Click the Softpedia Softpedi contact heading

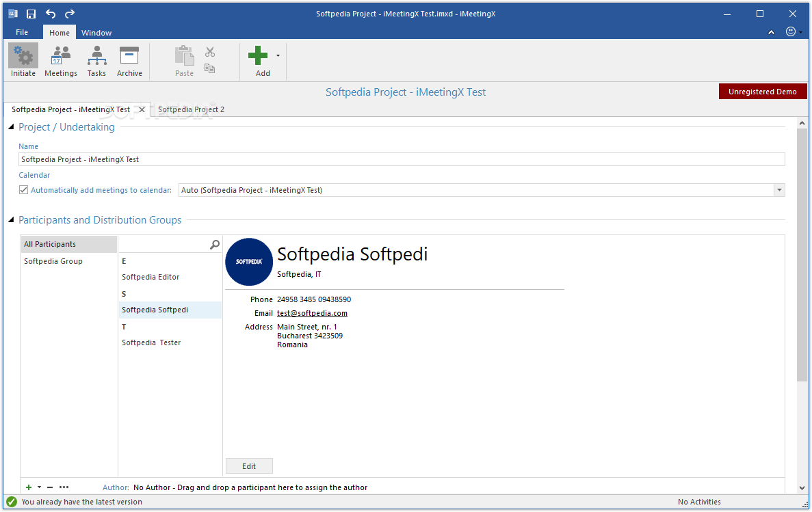[x=352, y=254]
